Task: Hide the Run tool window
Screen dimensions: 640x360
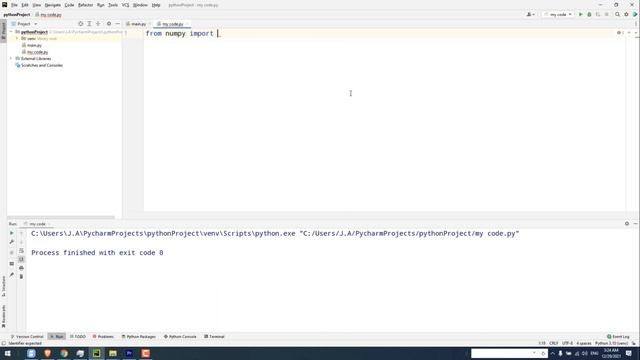Action: pos(636,224)
